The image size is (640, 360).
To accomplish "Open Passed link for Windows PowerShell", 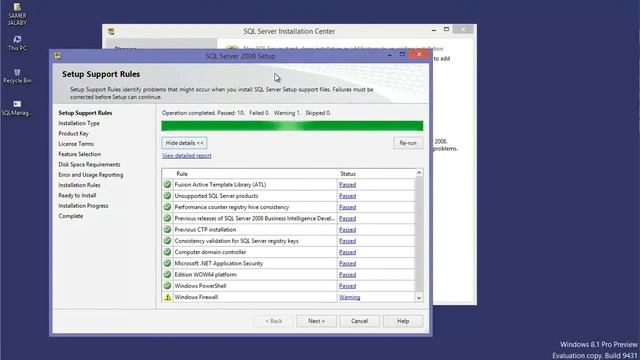I will point(347,286).
